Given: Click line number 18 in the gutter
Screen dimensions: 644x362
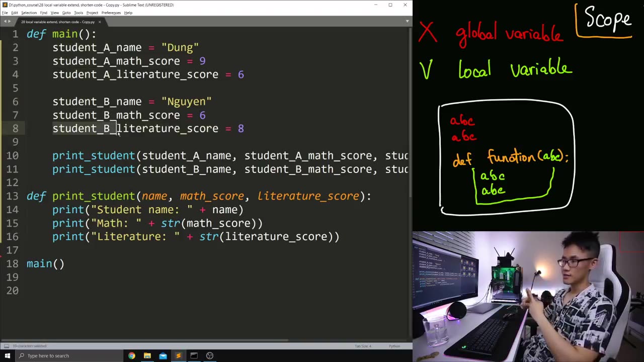Looking at the screenshot, I should [x=13, y=263].
